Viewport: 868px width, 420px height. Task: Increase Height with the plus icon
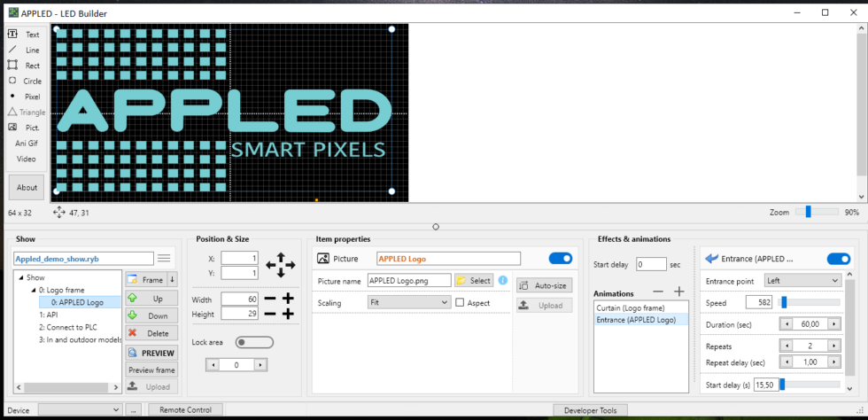pyautogui.click(x=288, y=315)
